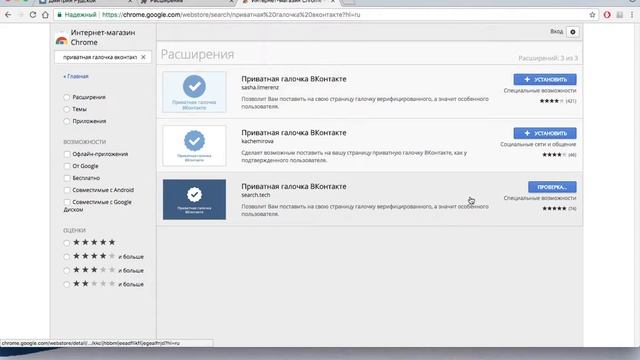Open the Opera extension icon
Screen dimensions: 640x360
point(607,15)
